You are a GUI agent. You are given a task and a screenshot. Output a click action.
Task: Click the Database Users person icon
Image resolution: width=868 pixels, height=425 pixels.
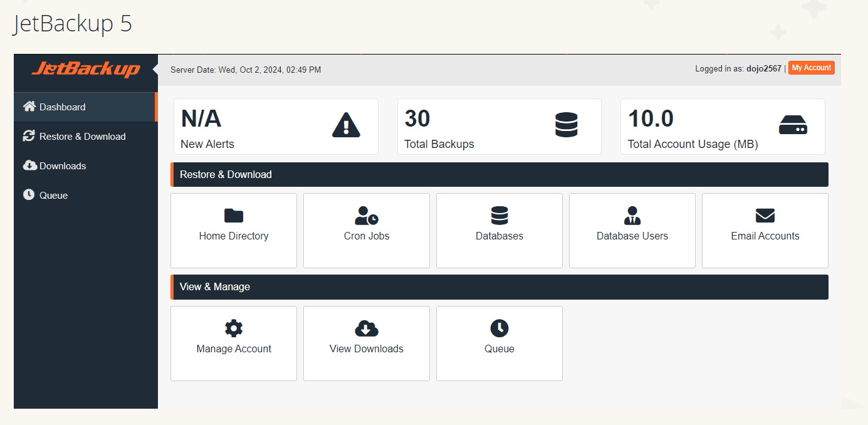pyautogui.click(x=632, y=215)
